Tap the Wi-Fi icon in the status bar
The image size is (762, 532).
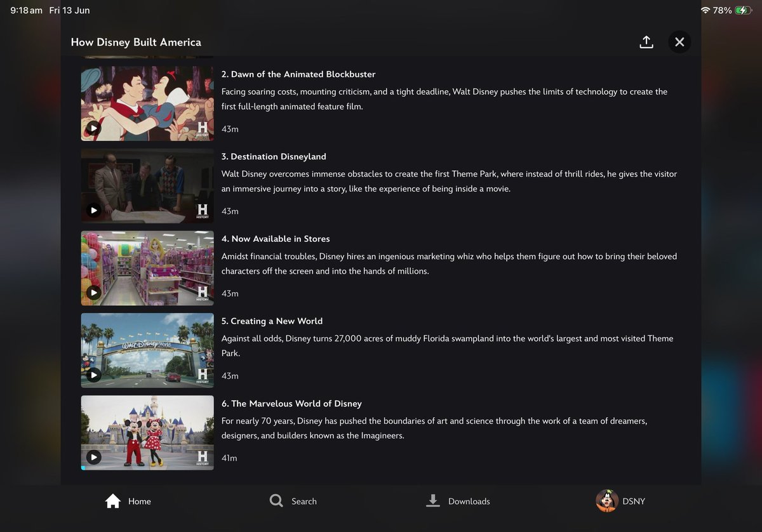point(705,10)
